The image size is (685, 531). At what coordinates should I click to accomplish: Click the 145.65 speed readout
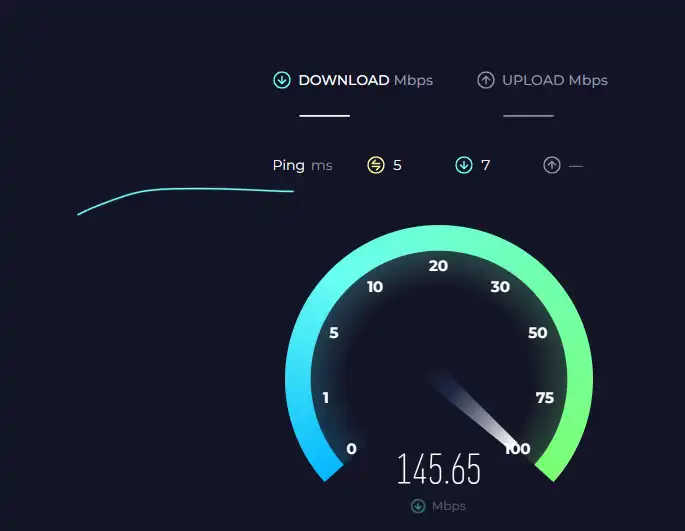coord(439,469)
